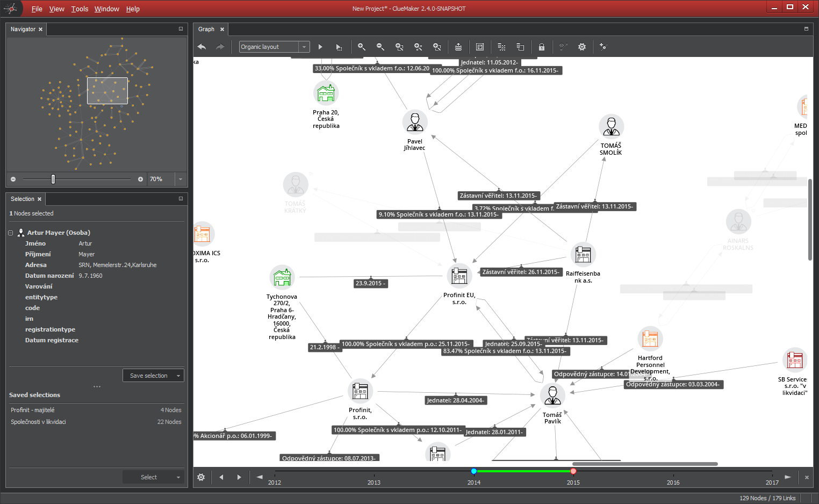Image resolution: width=819 pixels, height=504 pixels.
Task: Click the Redo arrow in the Graph toolbar
Action: click(220, 47)
